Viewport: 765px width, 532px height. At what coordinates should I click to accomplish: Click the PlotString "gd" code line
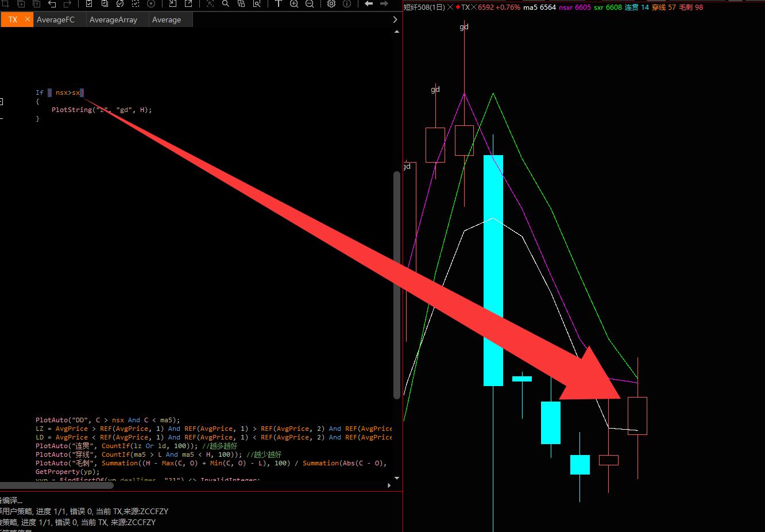102,110
